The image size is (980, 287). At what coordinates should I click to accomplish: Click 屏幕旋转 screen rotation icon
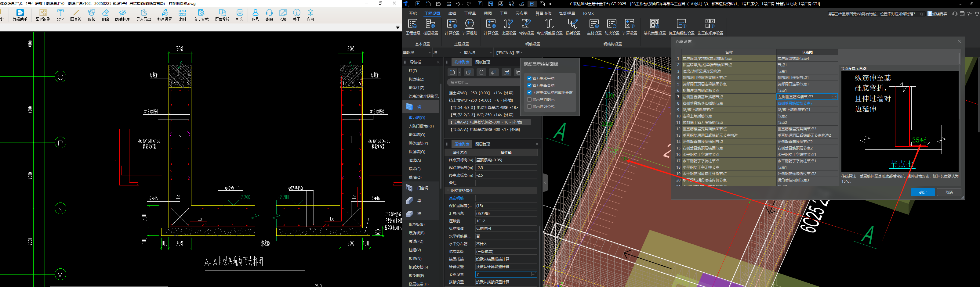[223, 15]
